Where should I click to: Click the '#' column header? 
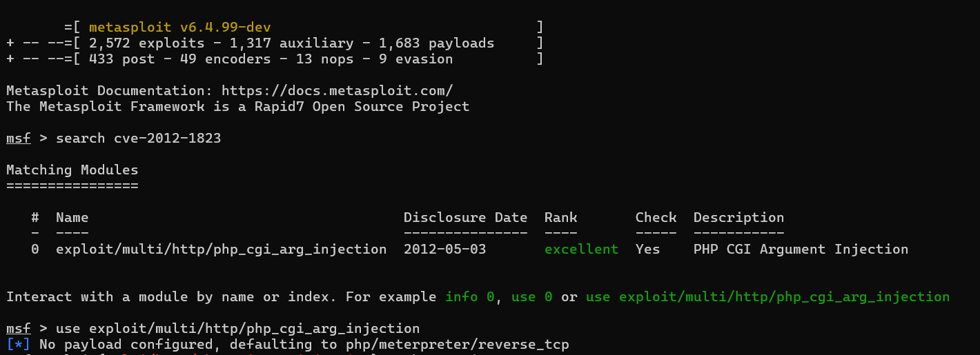click(35, 218)
